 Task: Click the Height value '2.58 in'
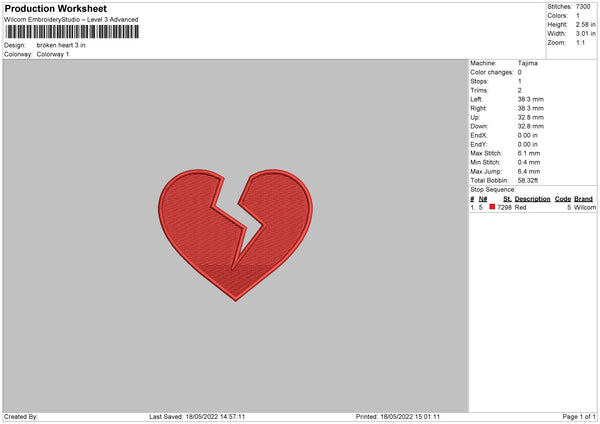(585, 24)
